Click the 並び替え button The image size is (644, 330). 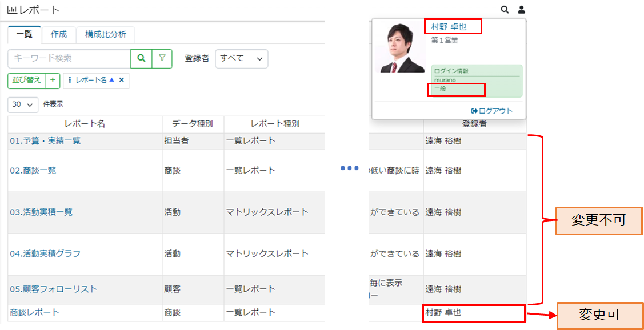click(26, 81)
